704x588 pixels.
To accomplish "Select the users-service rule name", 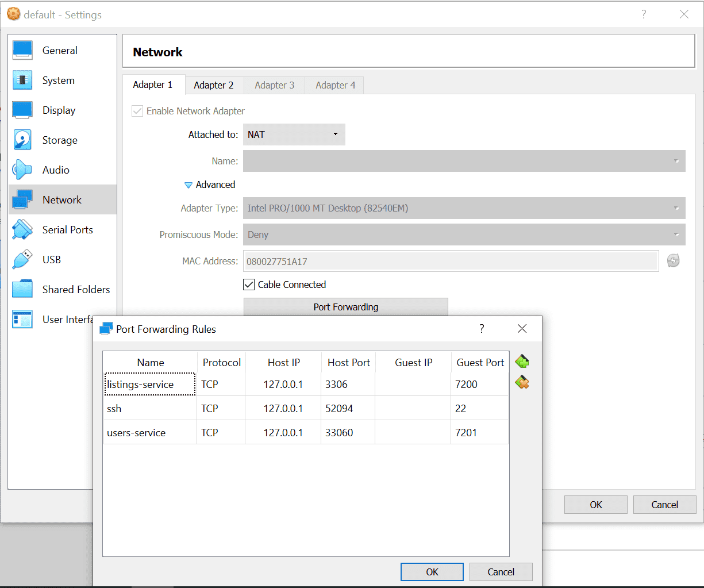I will [x=150, y=433].
